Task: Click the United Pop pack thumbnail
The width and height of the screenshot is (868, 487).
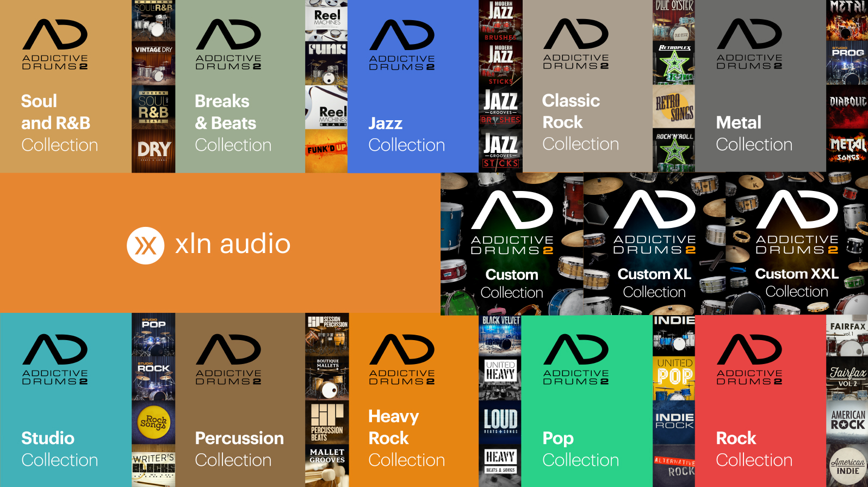Action: (674, 378)
